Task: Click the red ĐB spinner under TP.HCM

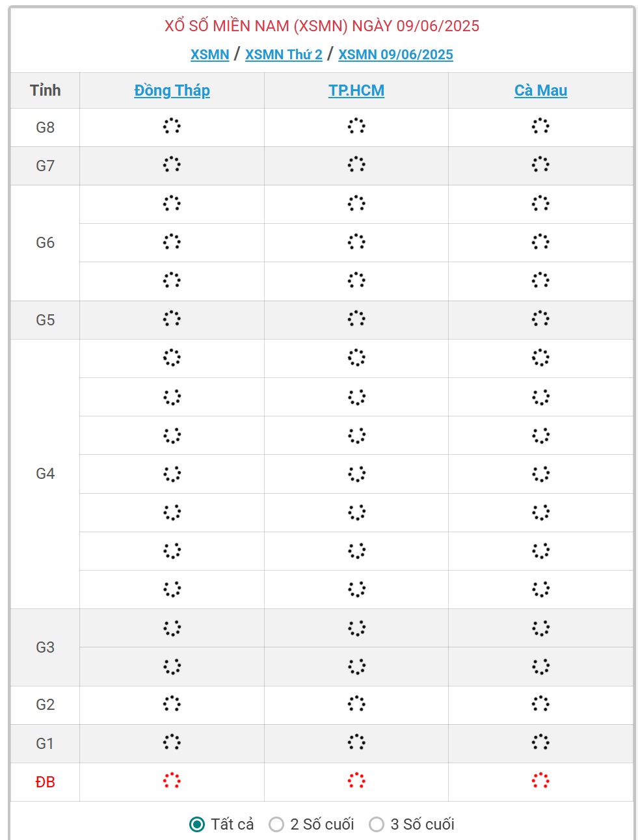Action: (x=356, y=781)
